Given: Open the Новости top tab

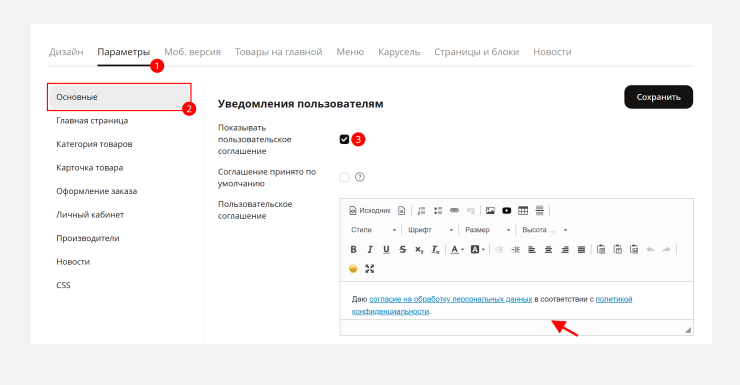Looking at the screenshot, I should pyautogui.click(x=552, y=52).
